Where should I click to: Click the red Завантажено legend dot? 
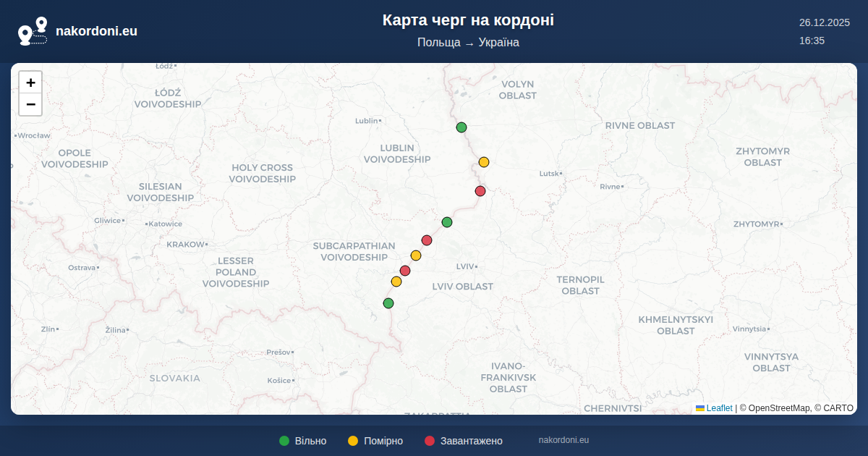[x=430, y=441]
